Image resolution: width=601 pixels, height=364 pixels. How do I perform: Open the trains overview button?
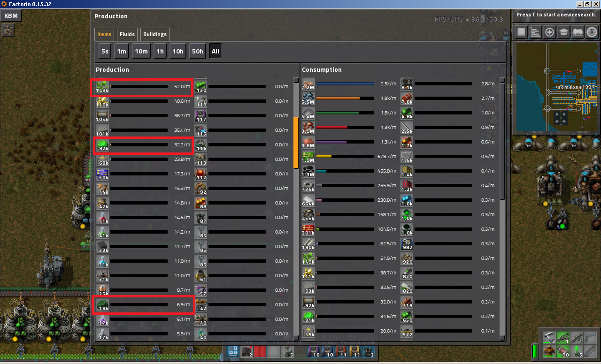577,32
